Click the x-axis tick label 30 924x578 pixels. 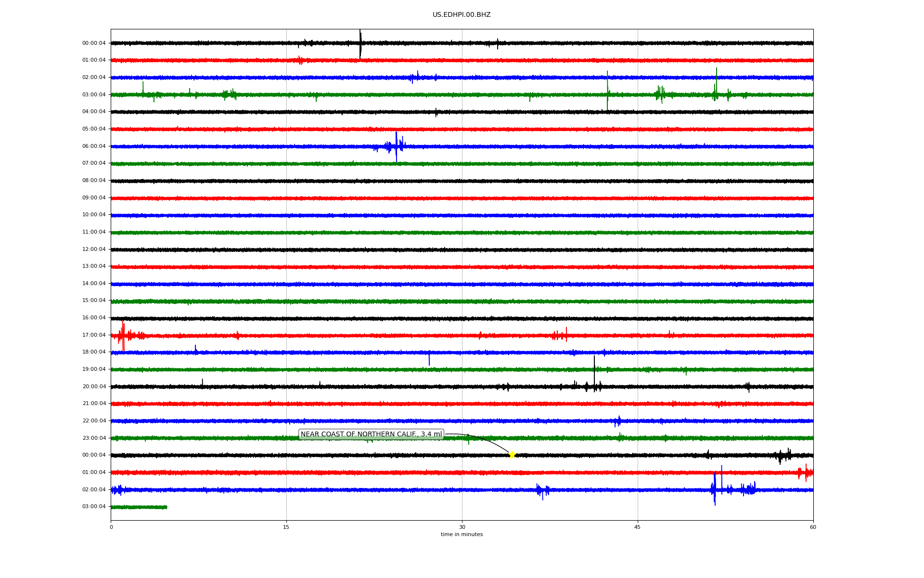tap(462, 527)
